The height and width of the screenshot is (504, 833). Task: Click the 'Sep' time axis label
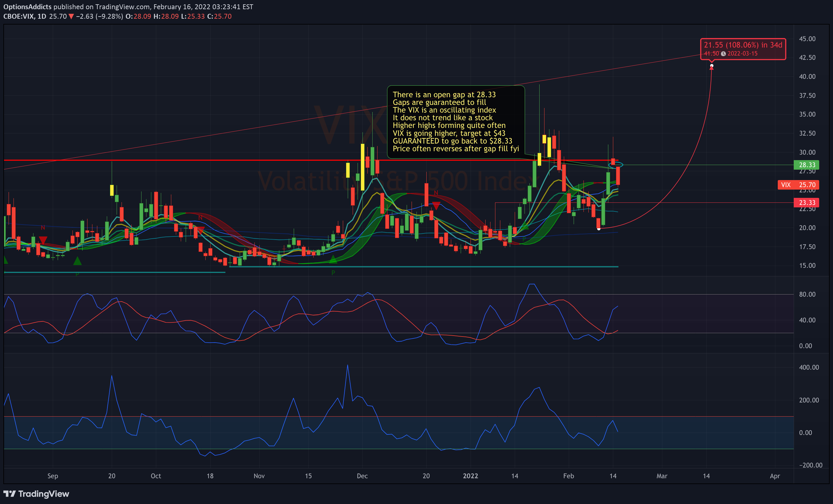pos(53,475)
